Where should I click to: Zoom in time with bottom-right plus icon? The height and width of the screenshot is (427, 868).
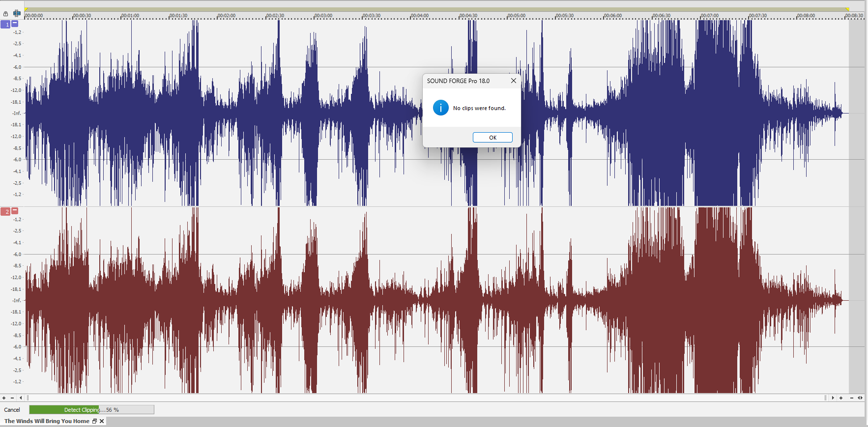pyautogui.click(x=841, y=398)
